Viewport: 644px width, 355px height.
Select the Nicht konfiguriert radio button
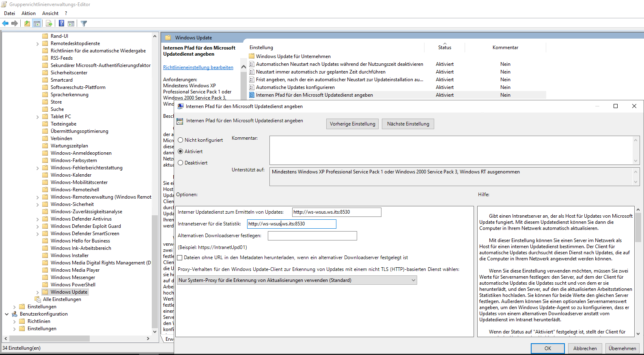coord(181,140)
